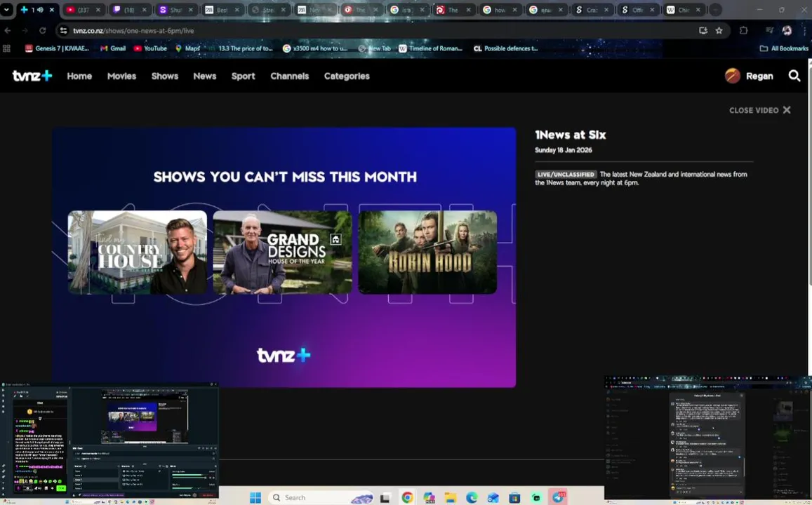Image resolution: width=812 pixels, height=505 pixels.
Task: Click the browser forward arrow
Action: tap(25, 31)
